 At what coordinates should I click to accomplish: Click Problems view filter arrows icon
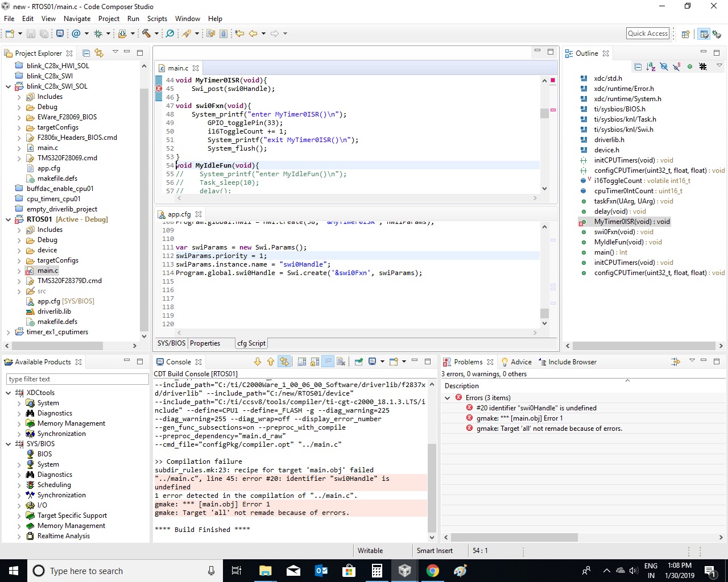(676, 361)
